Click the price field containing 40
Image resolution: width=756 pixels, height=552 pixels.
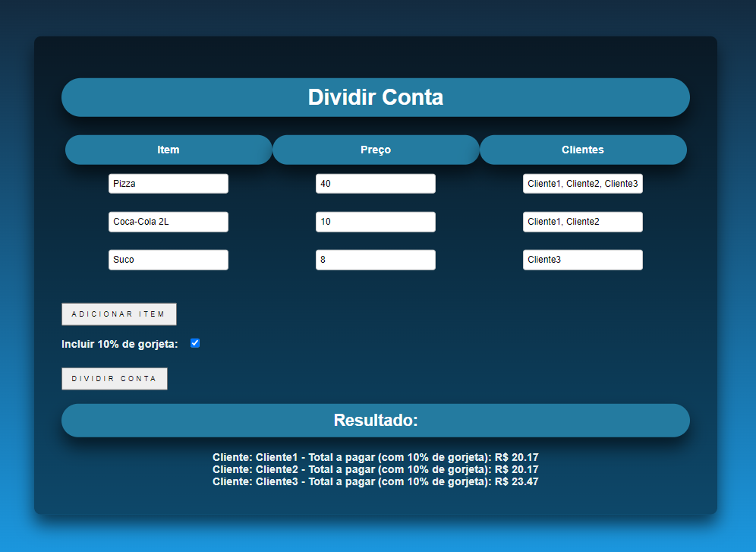pyautogui.click(x=375, y=184)
